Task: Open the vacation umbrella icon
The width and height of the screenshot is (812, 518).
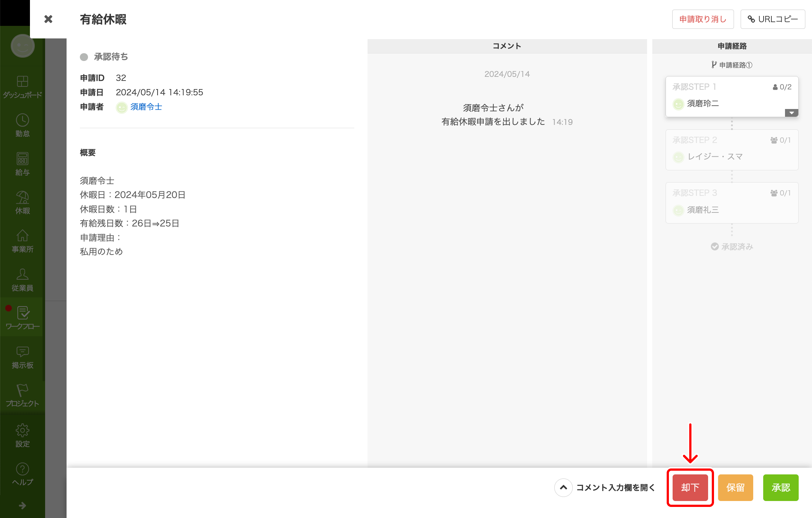Action: coord(22,198)
